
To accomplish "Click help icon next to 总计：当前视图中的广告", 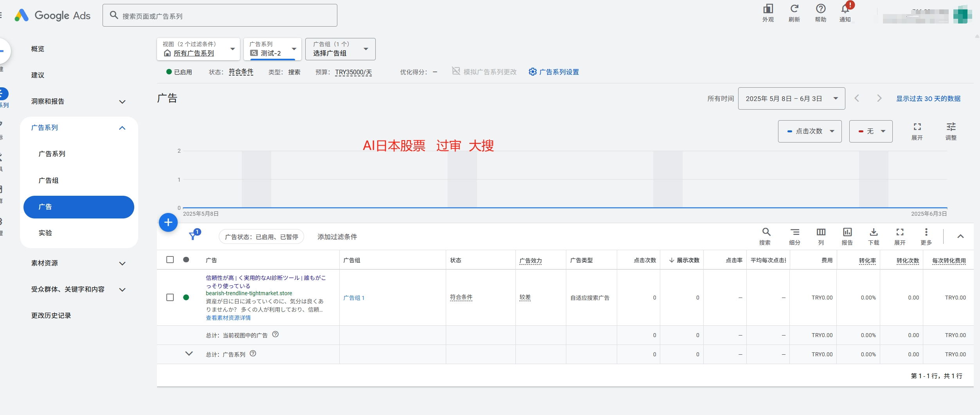I will pos(276,334).
